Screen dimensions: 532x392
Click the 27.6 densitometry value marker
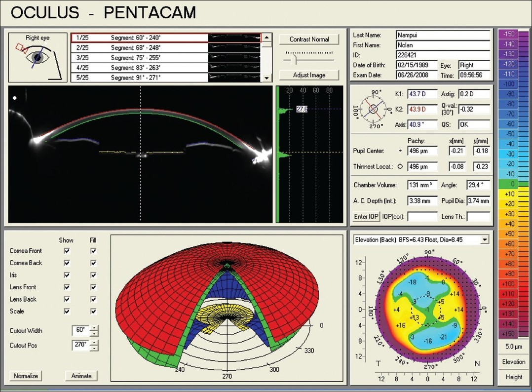(x=302, y=109)
